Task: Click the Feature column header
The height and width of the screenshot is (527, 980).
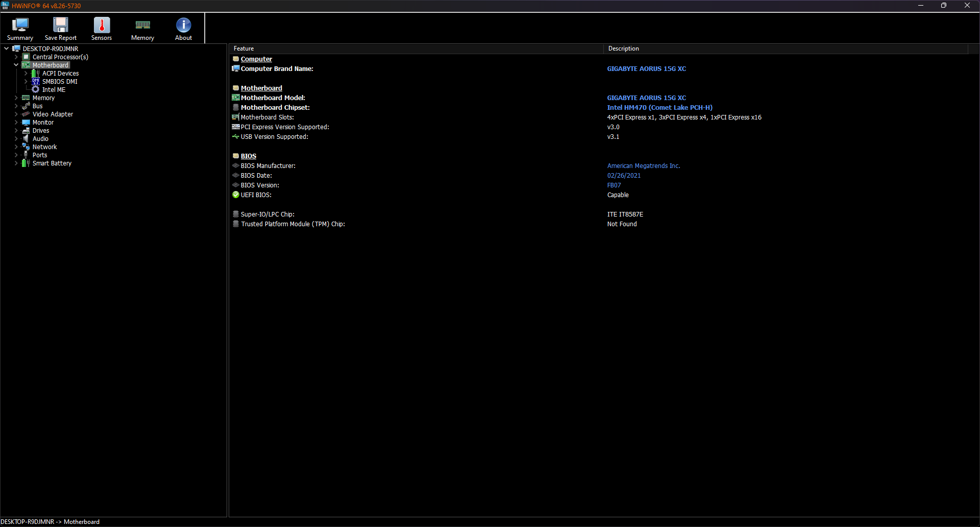Action: [x=416, y=49]
